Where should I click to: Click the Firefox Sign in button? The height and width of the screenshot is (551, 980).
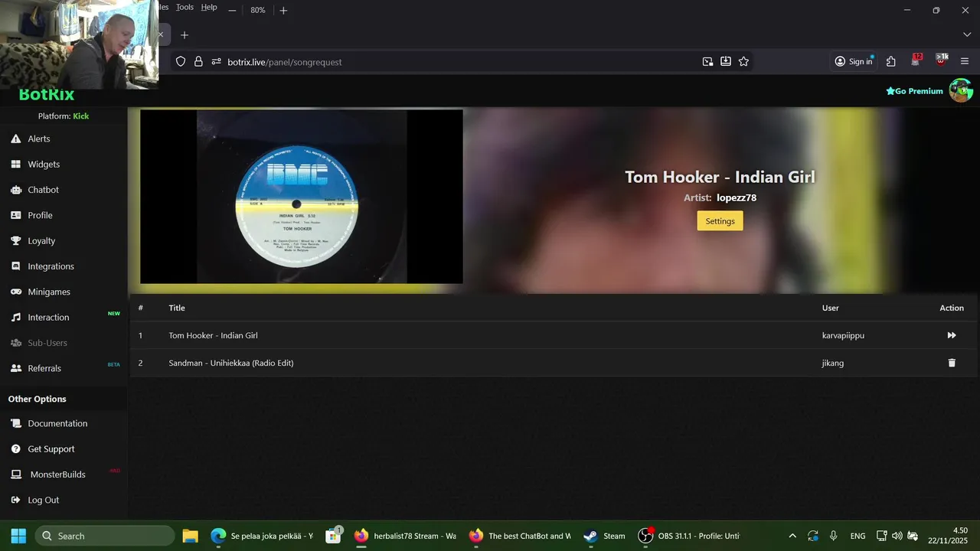(854, 62)
